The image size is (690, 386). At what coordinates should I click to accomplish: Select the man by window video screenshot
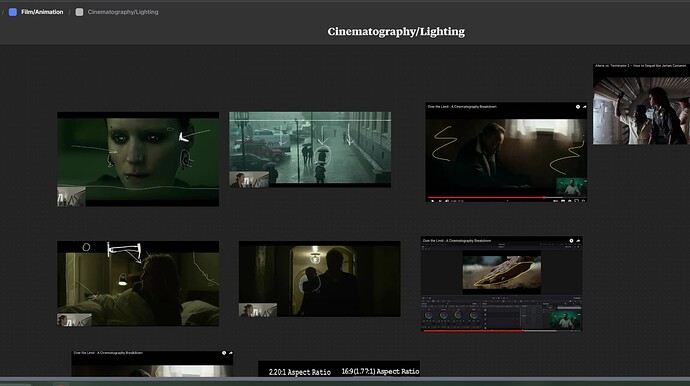[x=506, y=152]
